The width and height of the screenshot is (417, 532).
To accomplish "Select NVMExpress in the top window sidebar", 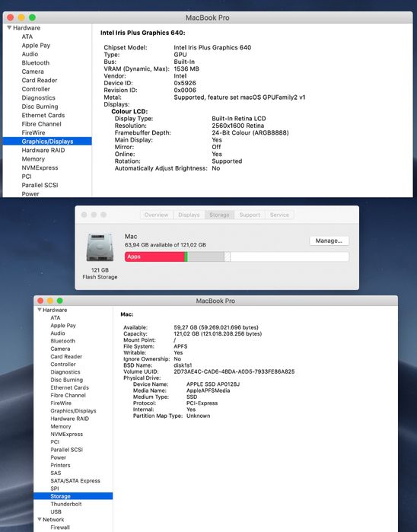I will click(x=40, y=167).
